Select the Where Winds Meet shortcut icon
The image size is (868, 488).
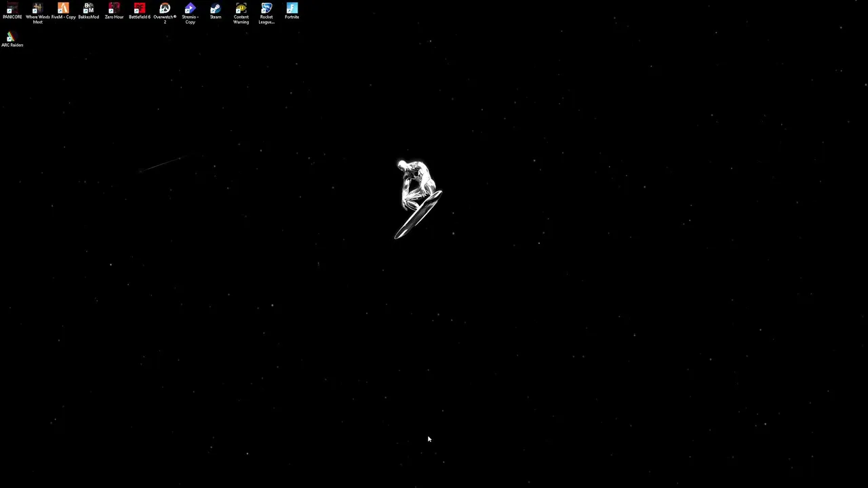click(37, 13)
